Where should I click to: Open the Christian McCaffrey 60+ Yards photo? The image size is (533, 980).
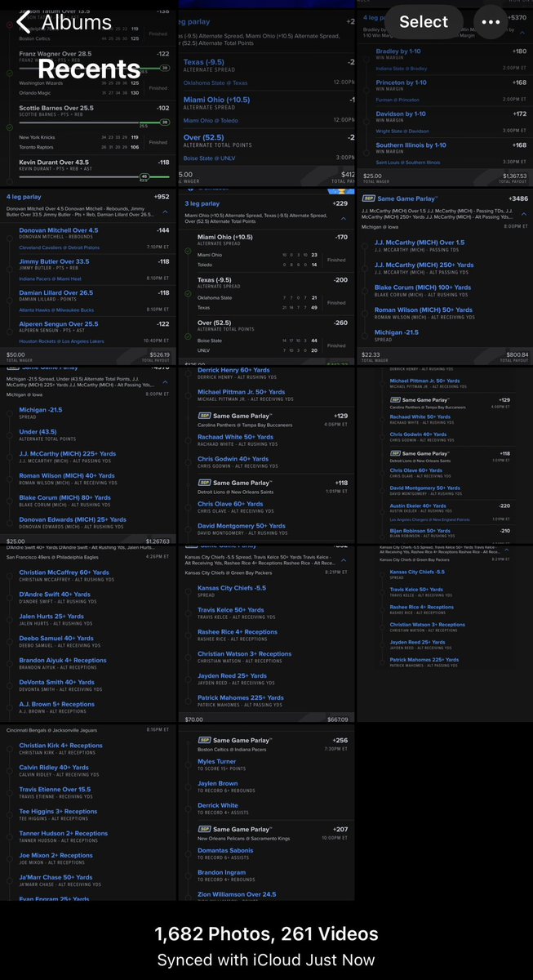tap(88, 635)
